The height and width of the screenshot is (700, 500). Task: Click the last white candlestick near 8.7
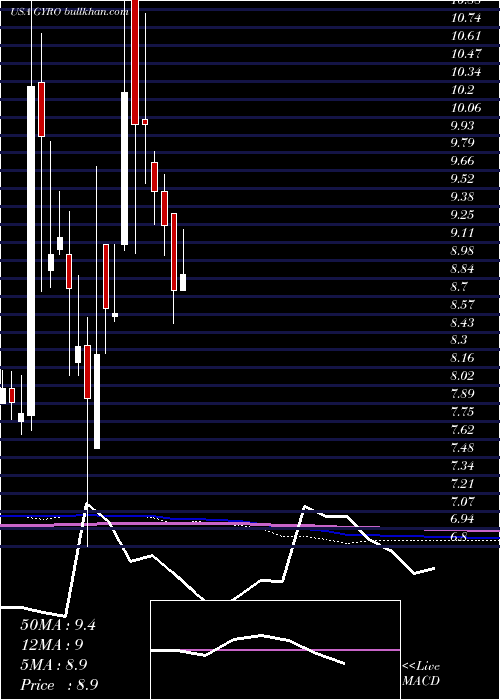tap(183, 282)
